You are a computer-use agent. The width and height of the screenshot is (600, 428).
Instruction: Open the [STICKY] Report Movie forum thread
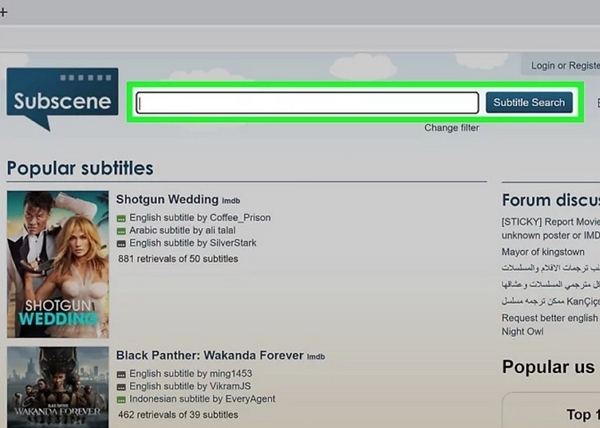tap(551, 229)
